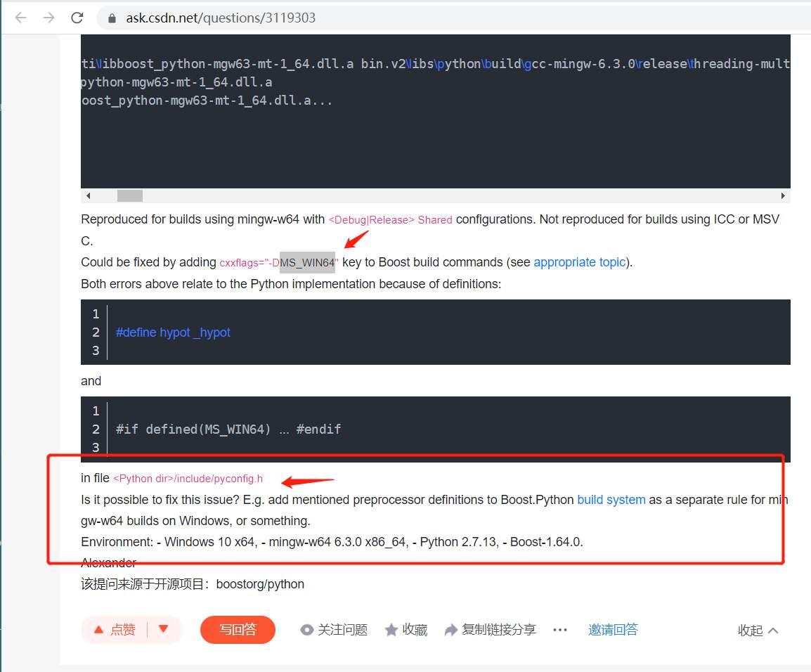
Task: Collapse the question with 收起
Action: (758, 630)
